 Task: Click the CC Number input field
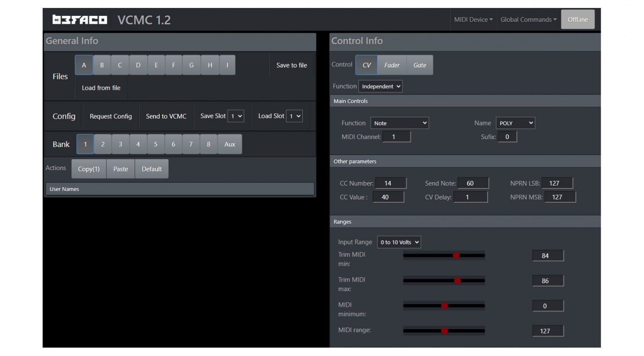click(x=391, y=183)
